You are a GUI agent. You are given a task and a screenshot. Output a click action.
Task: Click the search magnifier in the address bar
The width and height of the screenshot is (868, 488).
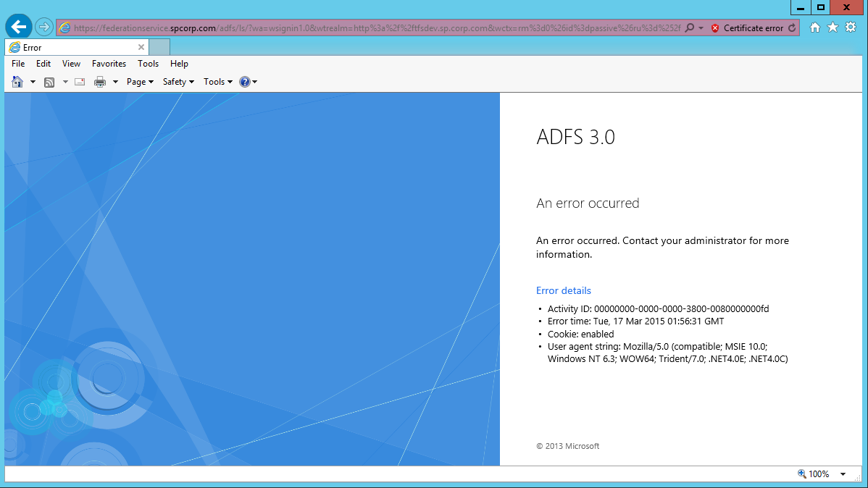[x=690, y=28]
